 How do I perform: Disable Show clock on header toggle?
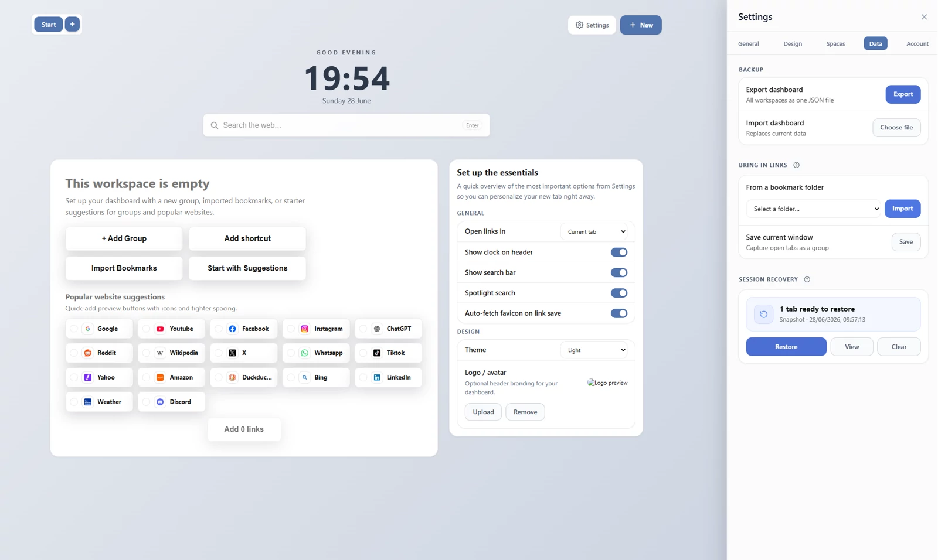coord(619,252)
